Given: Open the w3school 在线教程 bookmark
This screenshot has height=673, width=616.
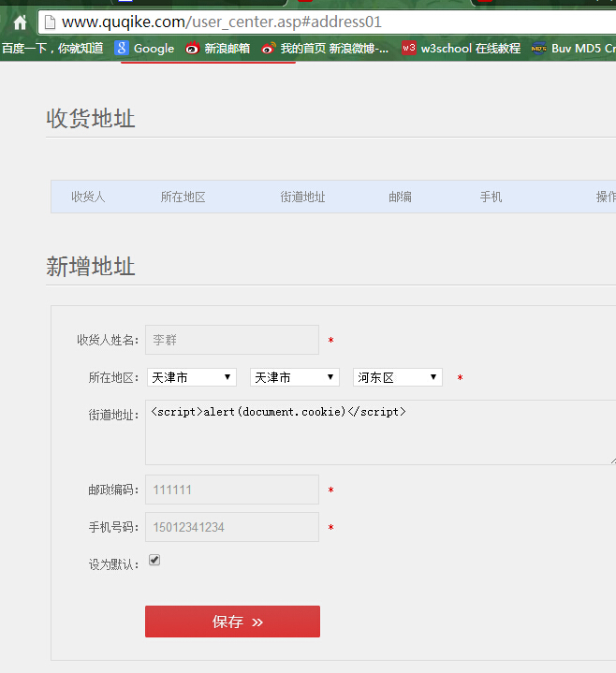Looking at the screenshot, I should (461, 48).
